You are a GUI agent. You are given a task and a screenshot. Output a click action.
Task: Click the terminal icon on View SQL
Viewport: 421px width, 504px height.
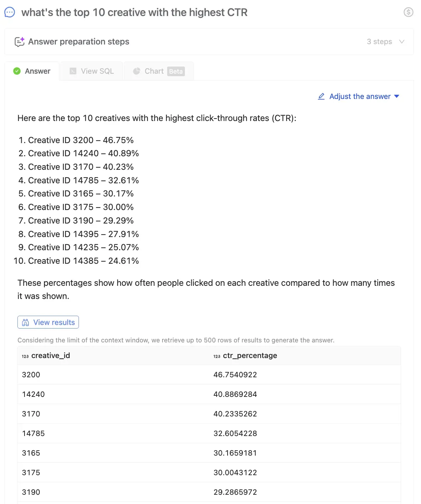[x=73, y=71]
